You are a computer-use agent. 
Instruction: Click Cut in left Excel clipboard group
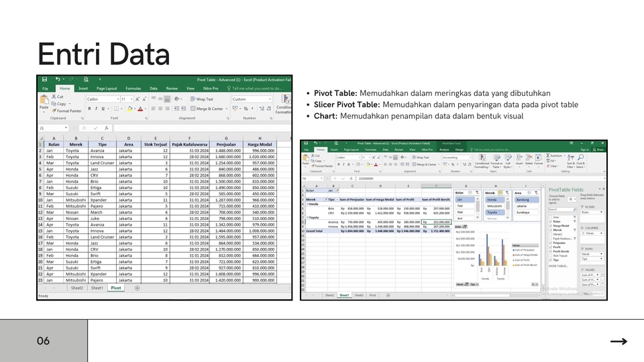click(x=58, y=97)
